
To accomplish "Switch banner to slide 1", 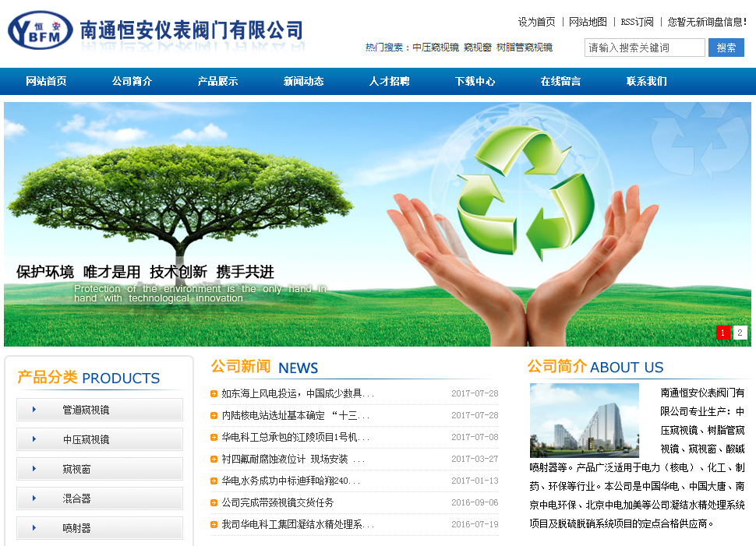I will 723,333.
